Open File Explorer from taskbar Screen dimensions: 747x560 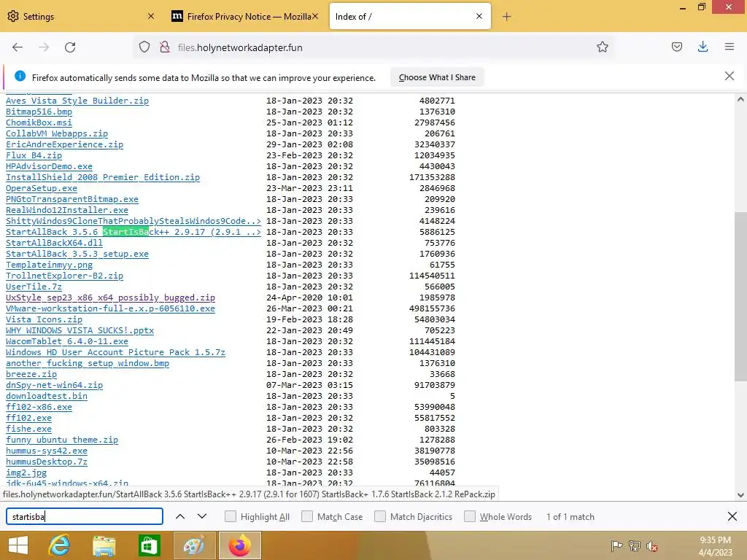click(x=104, y=545)
